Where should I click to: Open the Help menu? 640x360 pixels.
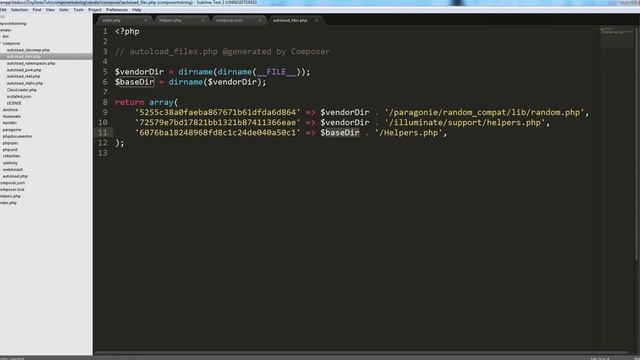[137, 9]
